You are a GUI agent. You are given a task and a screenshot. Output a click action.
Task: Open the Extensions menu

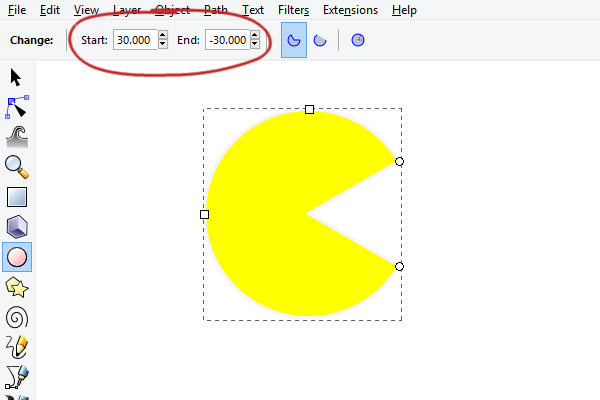click(351, 10)
